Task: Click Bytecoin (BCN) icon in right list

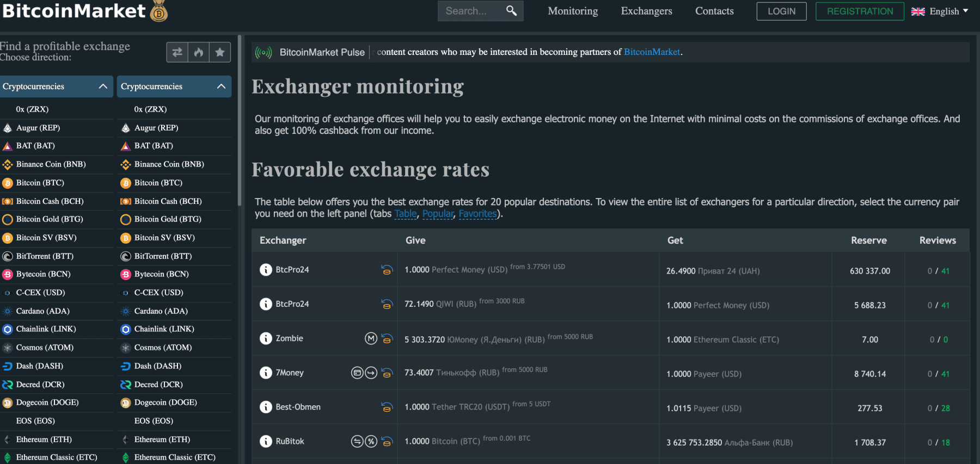Action: click(126, 275)
